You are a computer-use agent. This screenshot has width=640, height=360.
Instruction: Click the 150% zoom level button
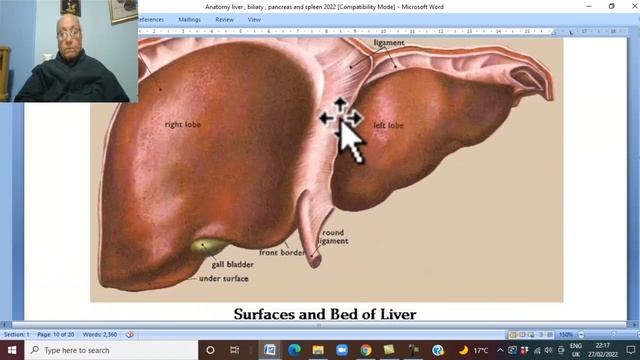[566, 335]
